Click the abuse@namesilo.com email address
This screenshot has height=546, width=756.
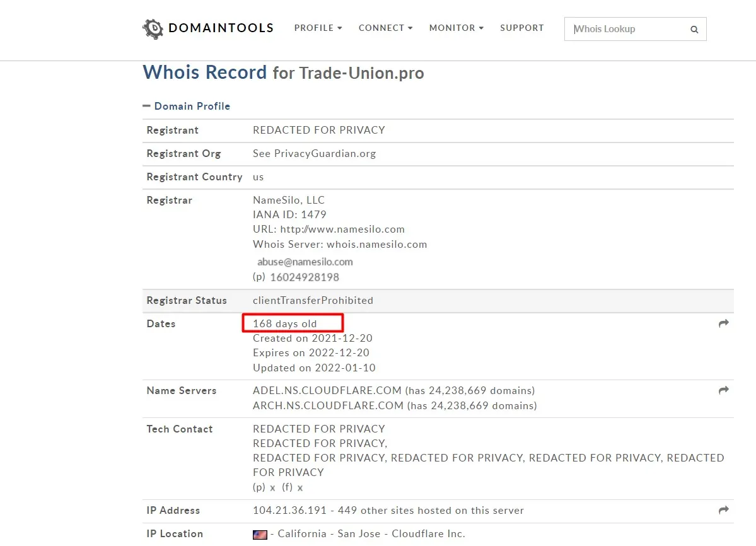pyautogui.click(x=305, y=262)
